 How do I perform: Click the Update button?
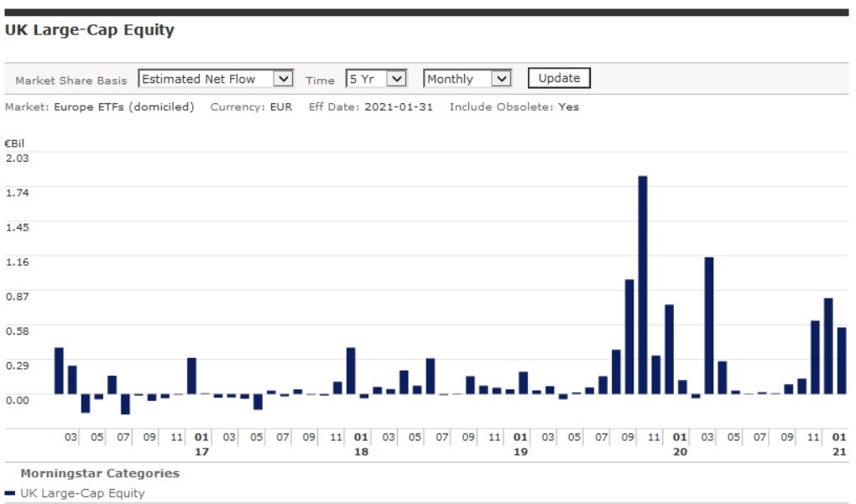pos(559,78)
